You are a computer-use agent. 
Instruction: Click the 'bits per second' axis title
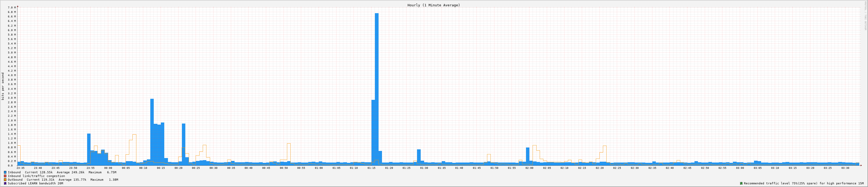3,86
